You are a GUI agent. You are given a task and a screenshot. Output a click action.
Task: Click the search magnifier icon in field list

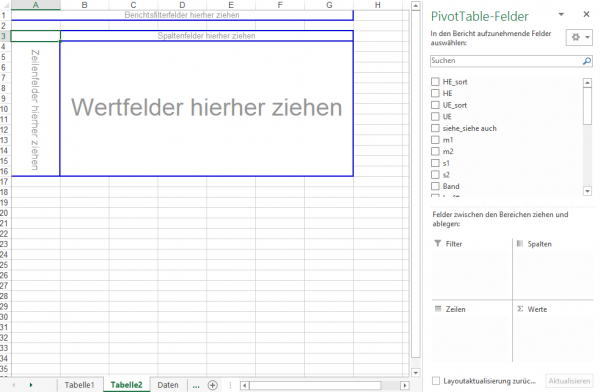[x=587, y=61]
